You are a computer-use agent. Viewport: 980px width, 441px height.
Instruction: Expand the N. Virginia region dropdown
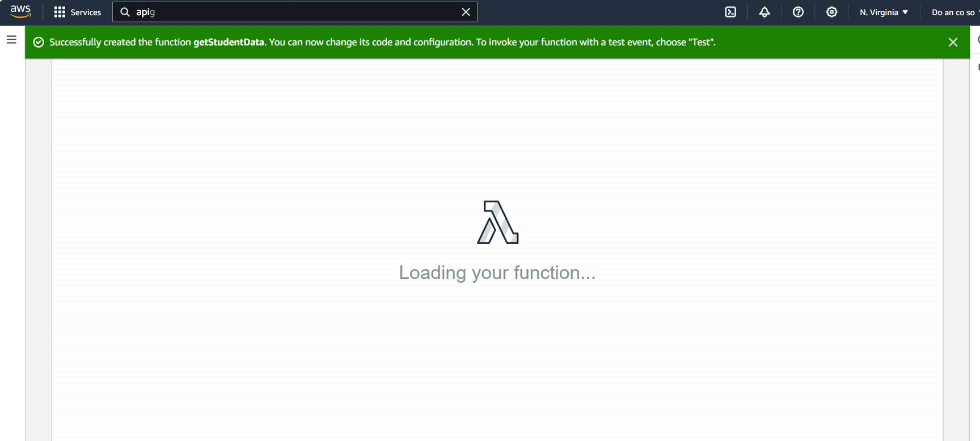[884, 12]
